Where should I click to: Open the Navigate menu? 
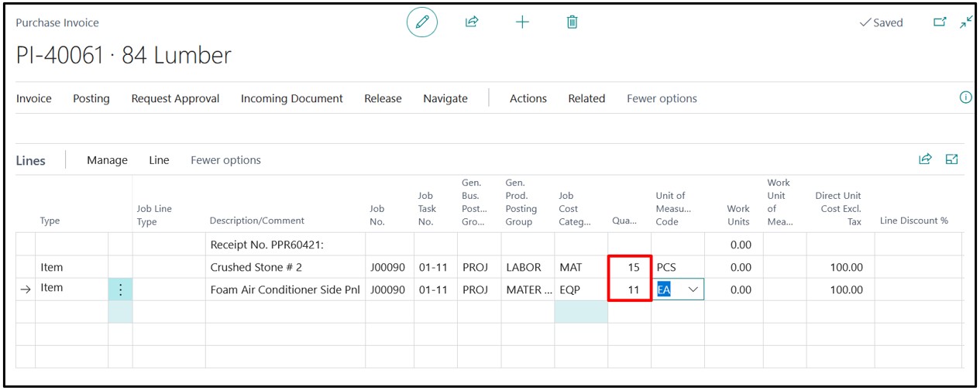click(445, 98)
